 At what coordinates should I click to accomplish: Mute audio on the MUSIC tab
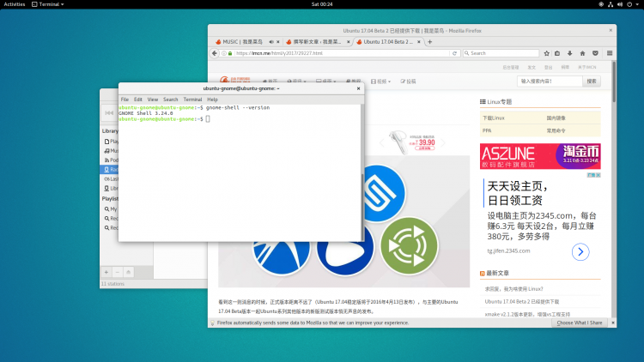coord(271,42)
